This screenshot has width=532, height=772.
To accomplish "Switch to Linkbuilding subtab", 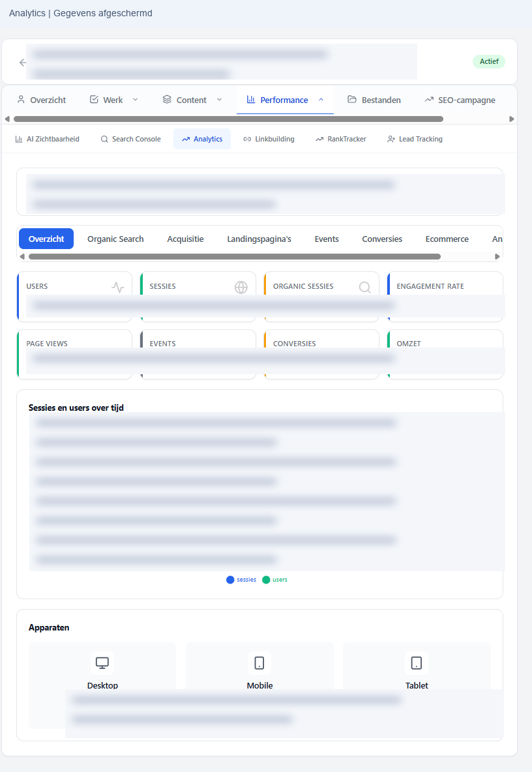I will (x=269, y=140).
